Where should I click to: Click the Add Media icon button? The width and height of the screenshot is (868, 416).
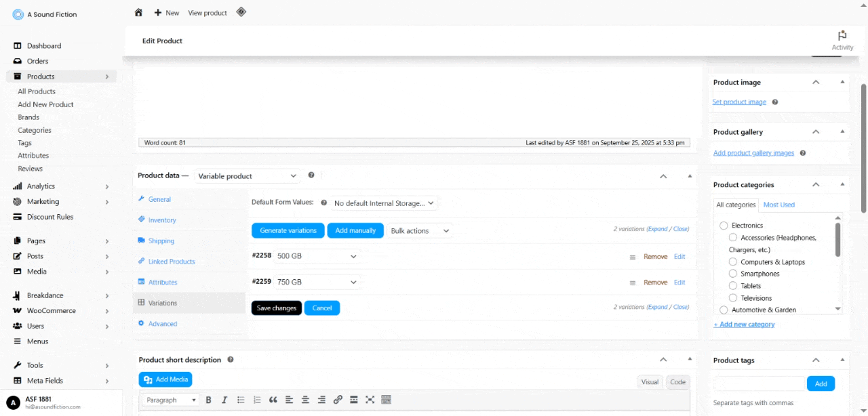[x=165, y=379]
